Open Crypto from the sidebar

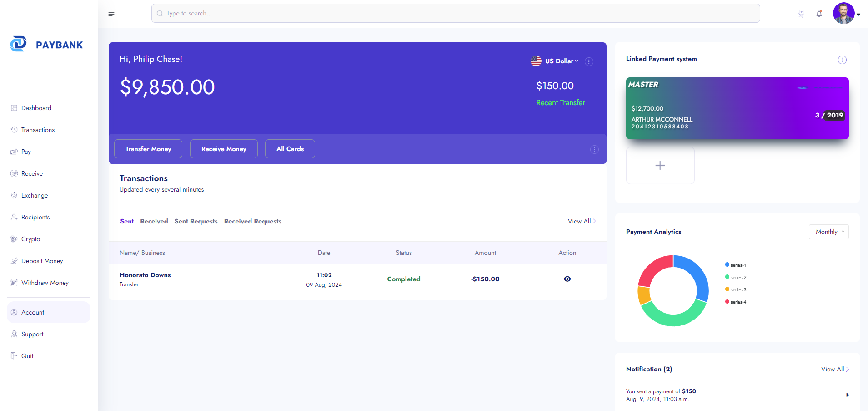(x=30, y=239)
